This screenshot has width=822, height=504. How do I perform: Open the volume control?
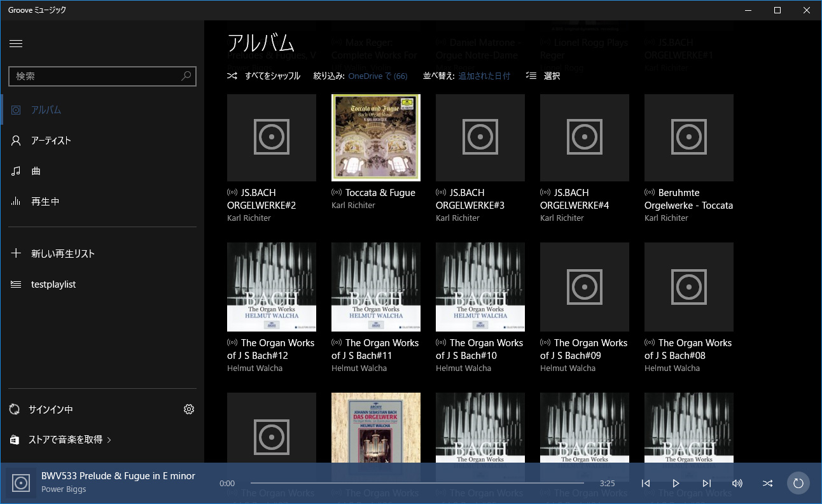pos(737,484)
